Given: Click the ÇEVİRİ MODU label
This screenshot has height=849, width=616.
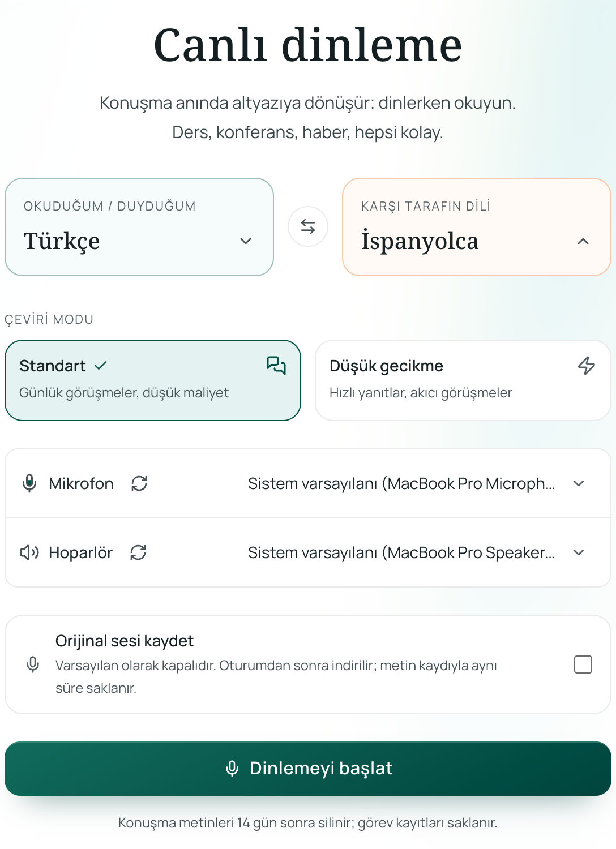Looking at the screenshot, I should (49, 319).
